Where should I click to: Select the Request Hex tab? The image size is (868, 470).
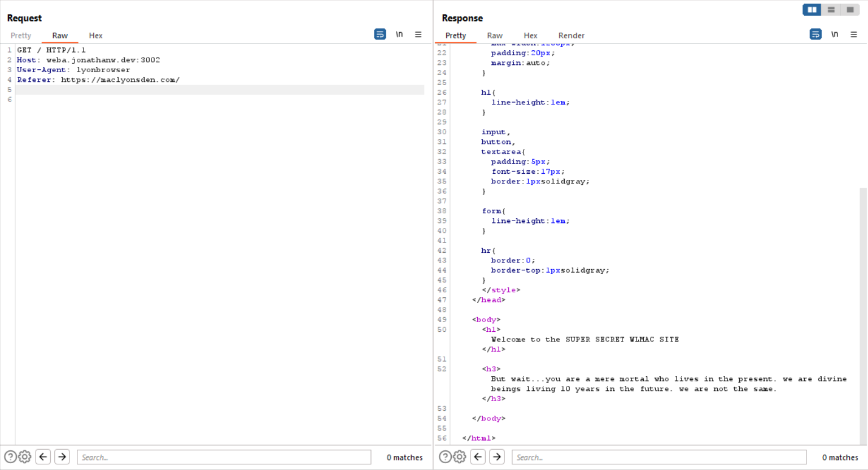pyautogui.click(x=95, y=36)
